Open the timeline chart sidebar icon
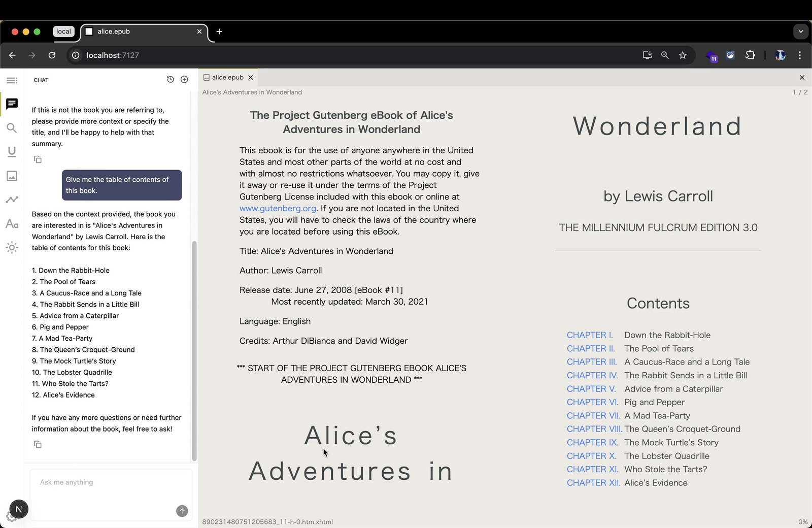812x528 pixels. tap(12, 200)
